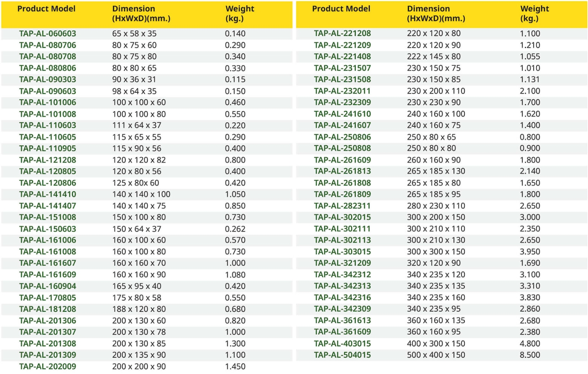Click the weight value 8.500
The image size is (588, 374).
(530, 355)
